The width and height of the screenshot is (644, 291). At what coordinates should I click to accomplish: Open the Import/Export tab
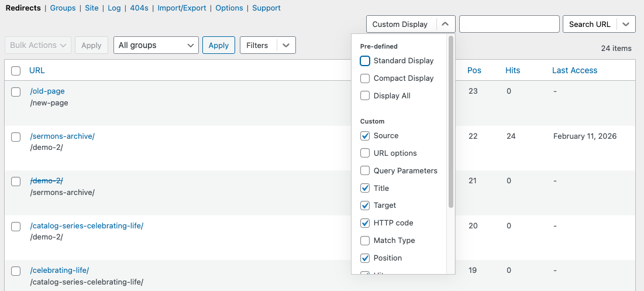pos(181,8)
